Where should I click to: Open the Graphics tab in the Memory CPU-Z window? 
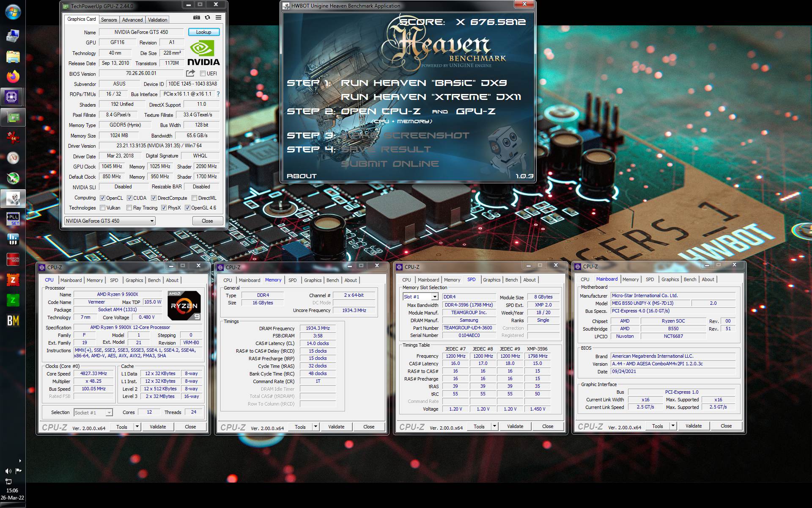tap(313, 280)
